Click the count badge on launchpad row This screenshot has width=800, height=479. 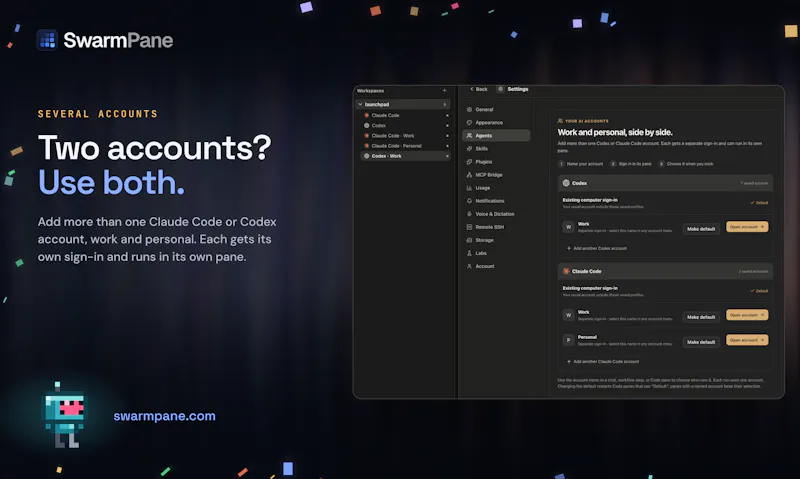click(444, 104)
